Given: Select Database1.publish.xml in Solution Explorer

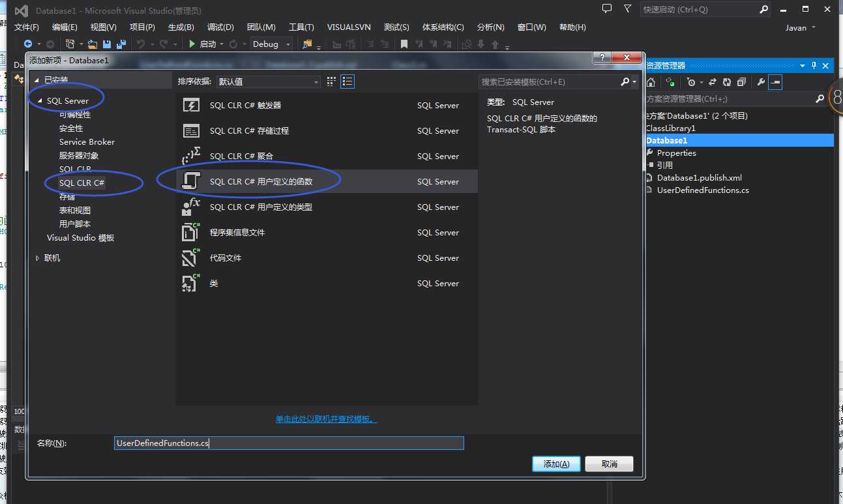Looking at the screenshot, I should [x=699, y=178].
